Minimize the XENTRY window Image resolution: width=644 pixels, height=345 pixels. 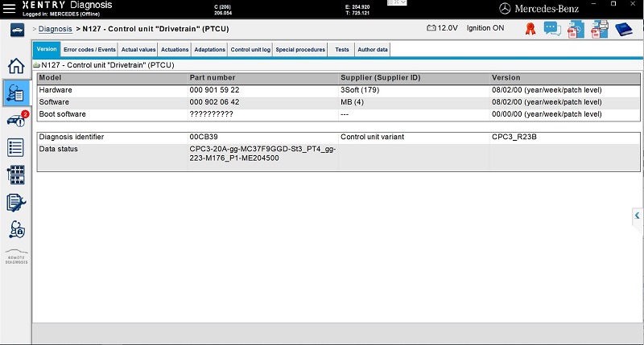pyautogui.click(x=594, y=4)
